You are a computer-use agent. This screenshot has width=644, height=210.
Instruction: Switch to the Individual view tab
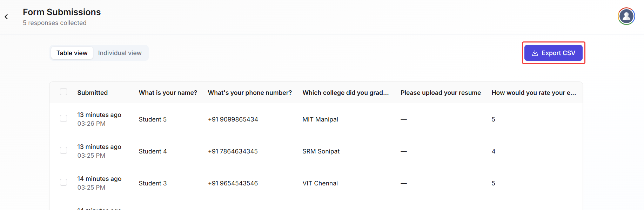click(120, 53)
